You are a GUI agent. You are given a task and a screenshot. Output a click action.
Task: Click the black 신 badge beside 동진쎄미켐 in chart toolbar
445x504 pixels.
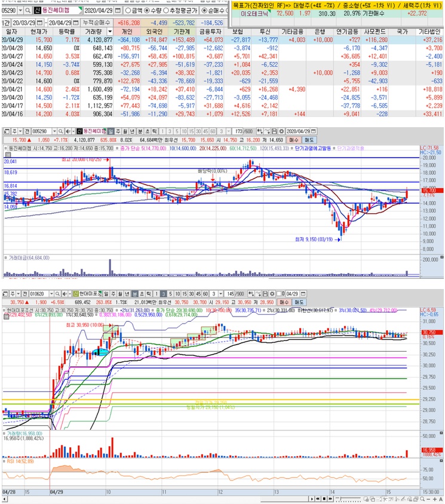79,131
